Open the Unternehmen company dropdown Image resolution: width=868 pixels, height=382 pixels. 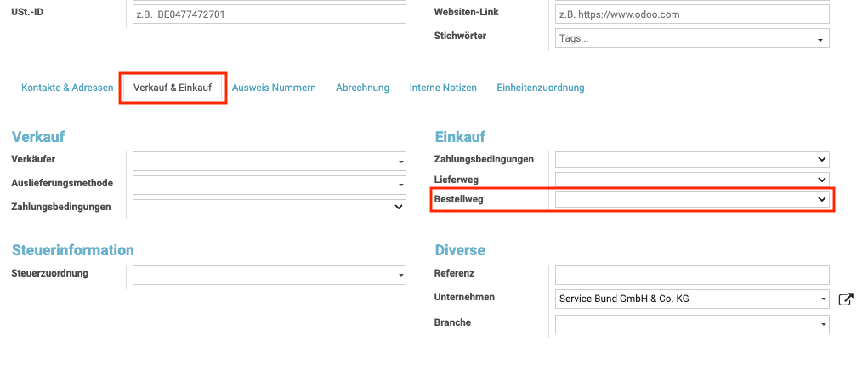[x=691, y=299]
